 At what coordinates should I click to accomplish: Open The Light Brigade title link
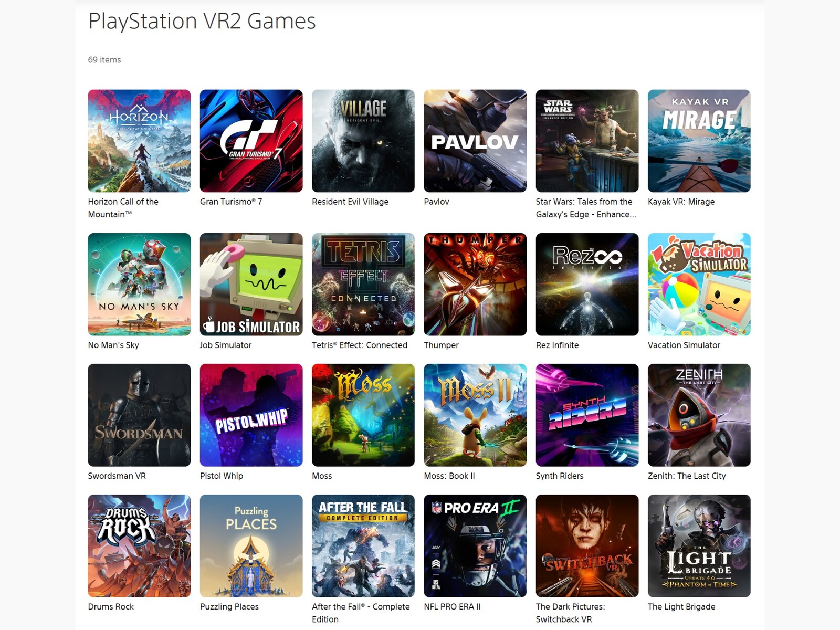(681, 606)
